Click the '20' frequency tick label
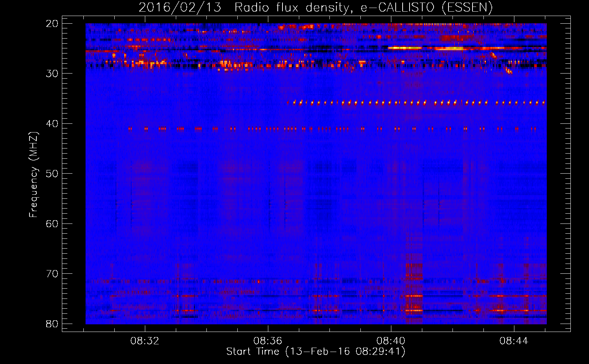This screenshot has height=364, width=589. (52, 23)
